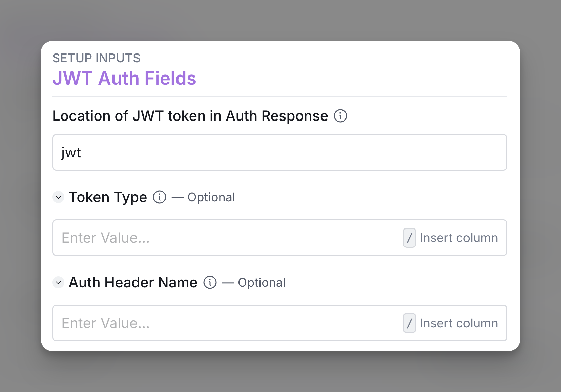The height and width of the screenshot is (392, 561).
Task: Show info icon next to Token Type
Action: 160,197
